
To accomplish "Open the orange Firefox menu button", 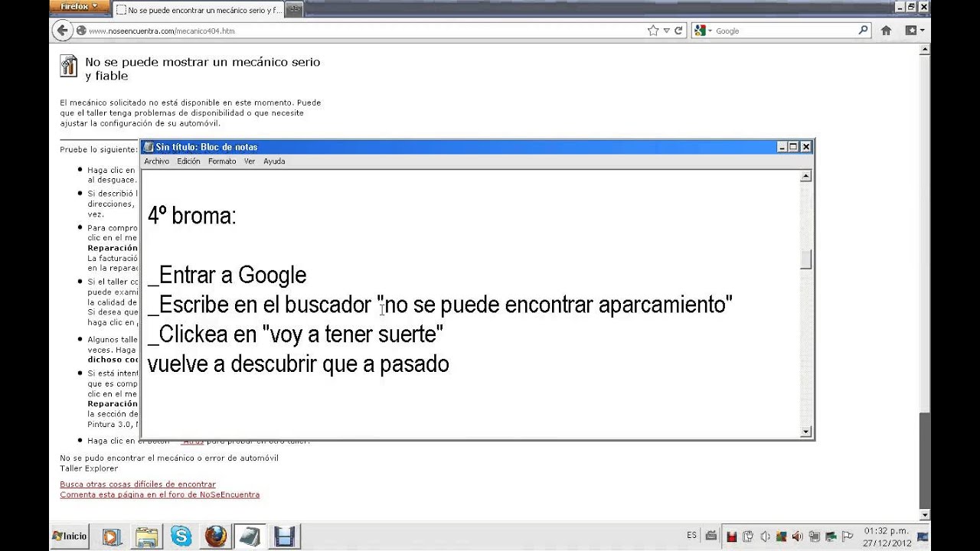I will tap(79, 6).
